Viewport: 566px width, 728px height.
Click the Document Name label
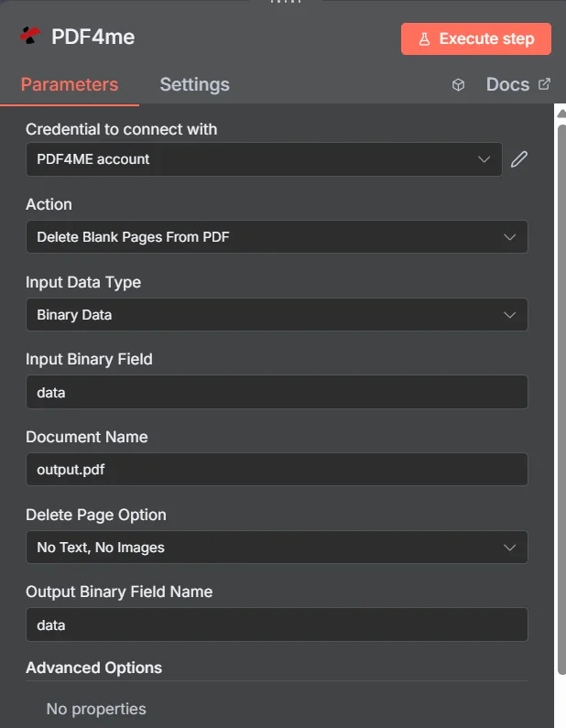pyautogui.click(x=86, y=437)
